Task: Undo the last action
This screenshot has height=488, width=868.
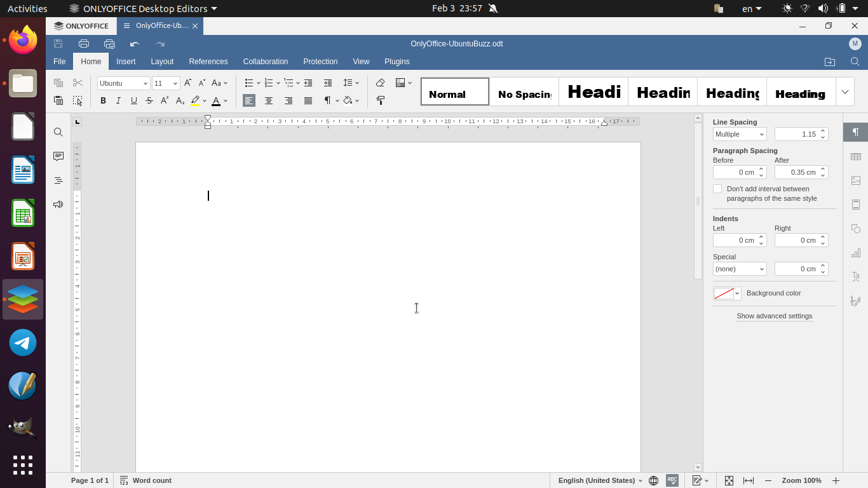Action: click(135, 44)
